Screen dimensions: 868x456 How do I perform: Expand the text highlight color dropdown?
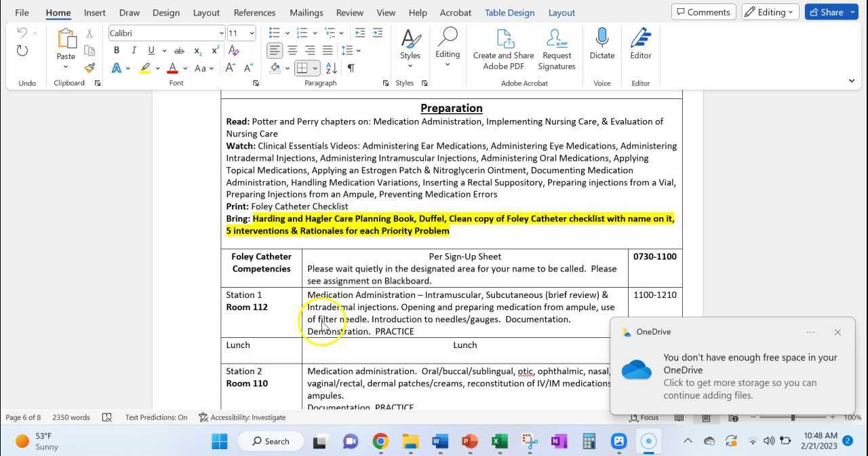(157, 68)
